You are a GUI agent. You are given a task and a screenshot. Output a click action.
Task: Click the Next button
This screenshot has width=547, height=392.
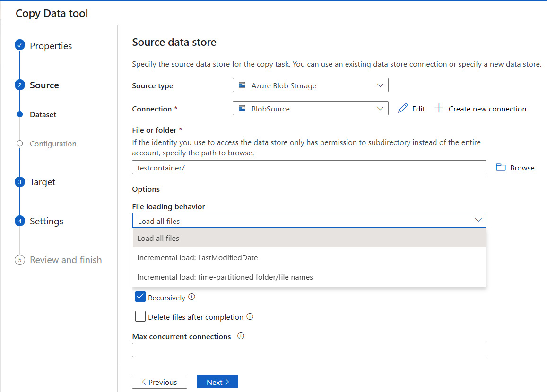click(217, 382)
